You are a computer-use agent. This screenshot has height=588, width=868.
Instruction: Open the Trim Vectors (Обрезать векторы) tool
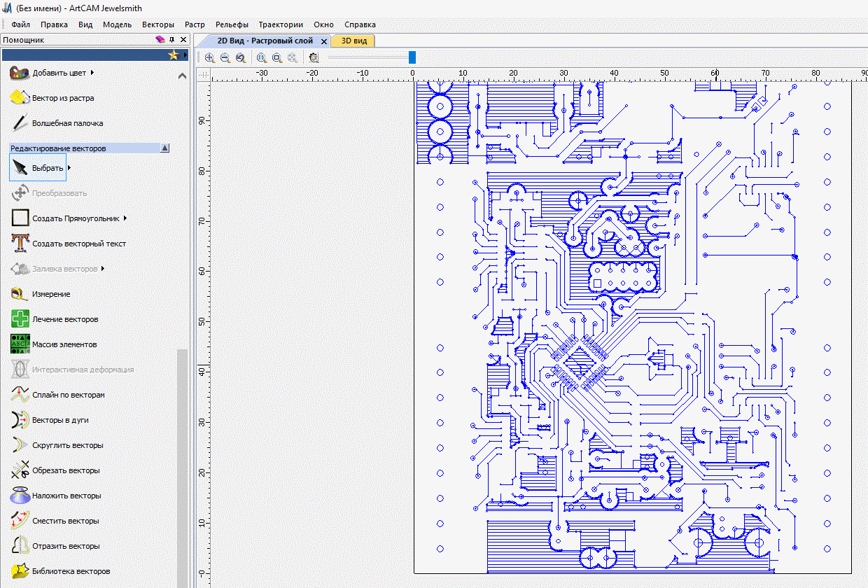click(x=20, y=470)
